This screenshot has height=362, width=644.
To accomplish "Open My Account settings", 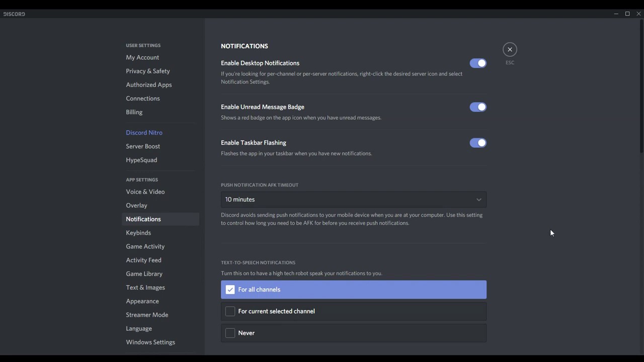I will [142, 57].
